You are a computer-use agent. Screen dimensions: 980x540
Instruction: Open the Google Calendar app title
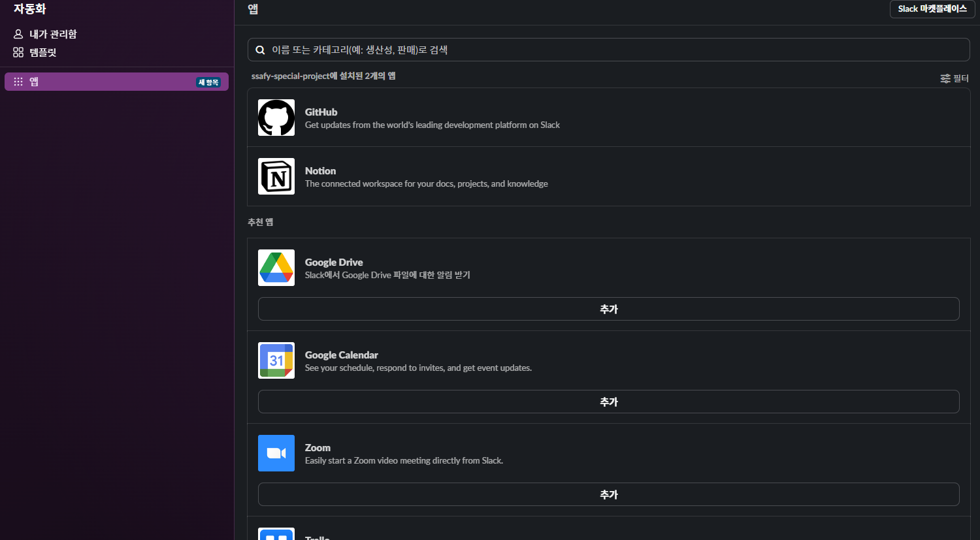(x=342, y=355)
